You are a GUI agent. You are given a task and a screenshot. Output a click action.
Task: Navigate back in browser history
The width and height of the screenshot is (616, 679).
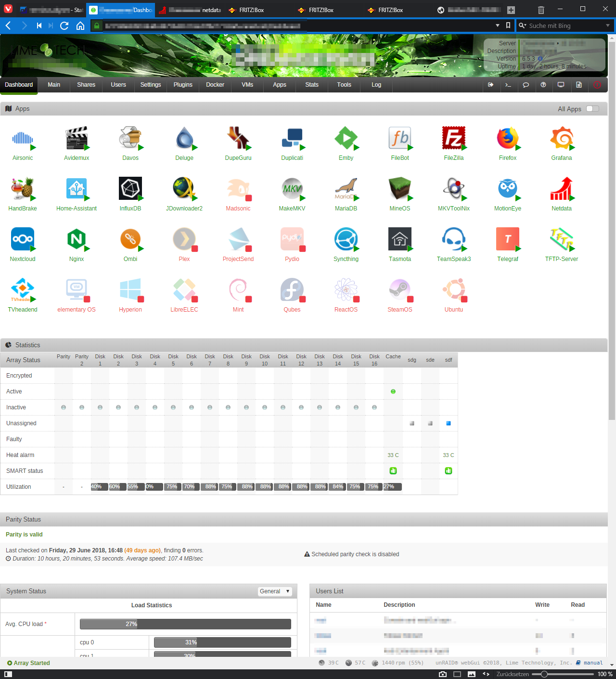[x=8, y=26]
